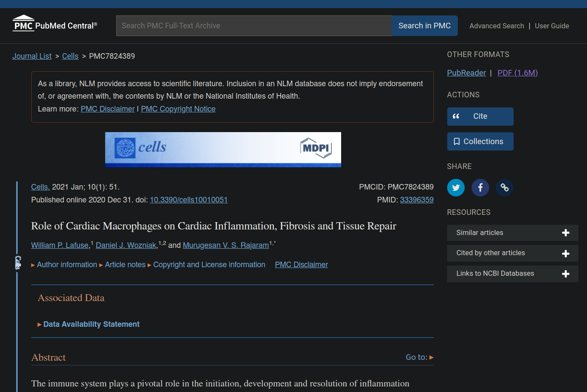Screen dimensions: 587x392
Task: Copy permalink using the link icon
Action: click(x=505, y=187)
